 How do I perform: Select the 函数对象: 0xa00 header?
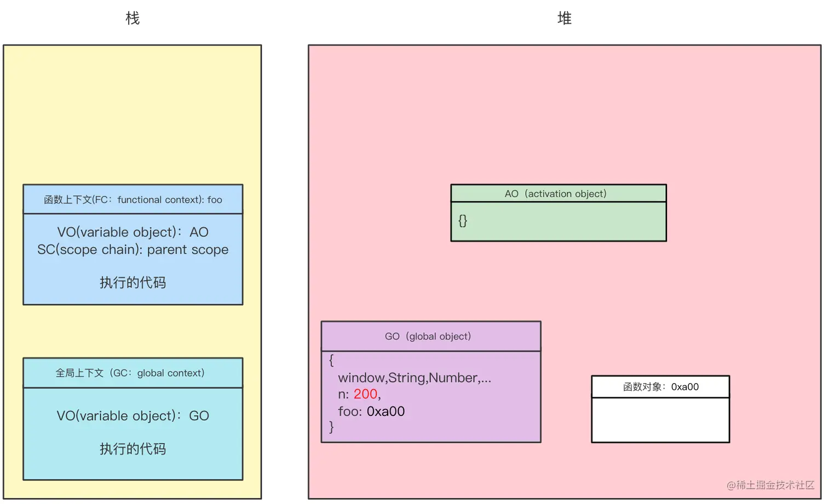point(660,386)
